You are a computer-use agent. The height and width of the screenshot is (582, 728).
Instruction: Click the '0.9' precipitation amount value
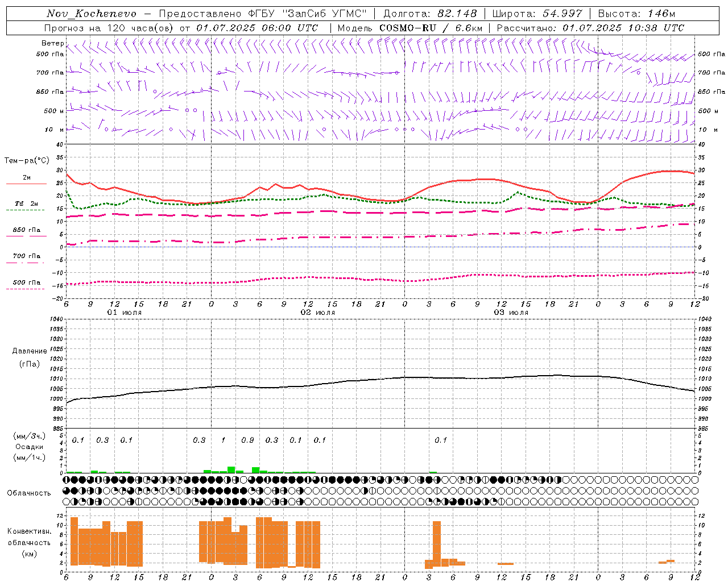pos(247,440)
